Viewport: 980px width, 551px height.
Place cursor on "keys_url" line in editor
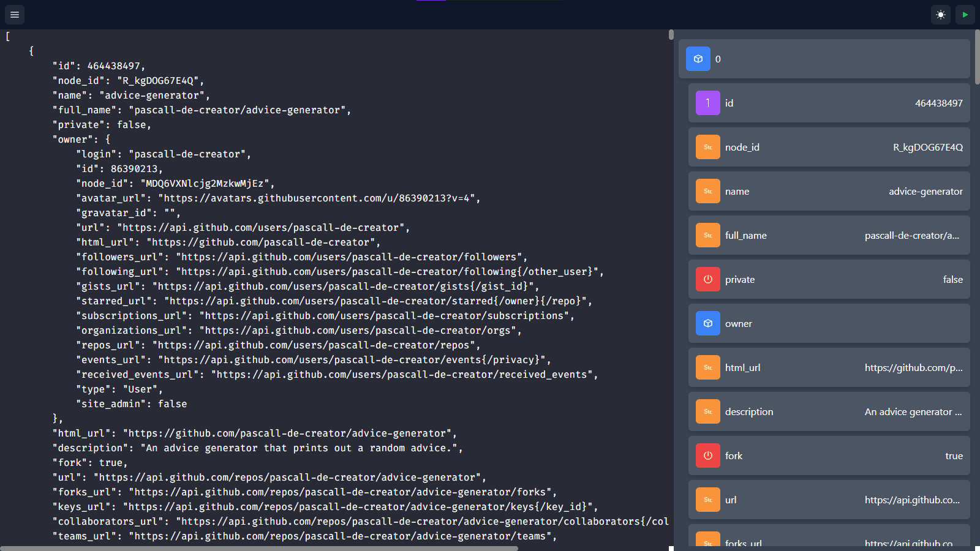click(x=325, y=506)
